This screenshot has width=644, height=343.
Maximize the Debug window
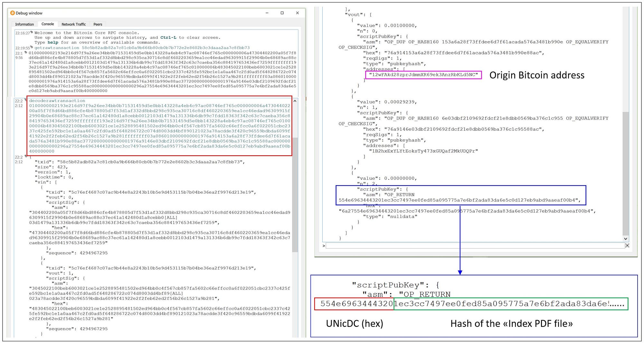pos(282,13)
